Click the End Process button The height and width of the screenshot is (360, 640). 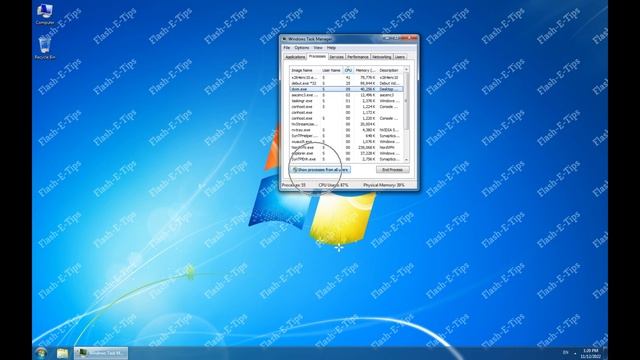pyautogui.click(x=392, y=170)
